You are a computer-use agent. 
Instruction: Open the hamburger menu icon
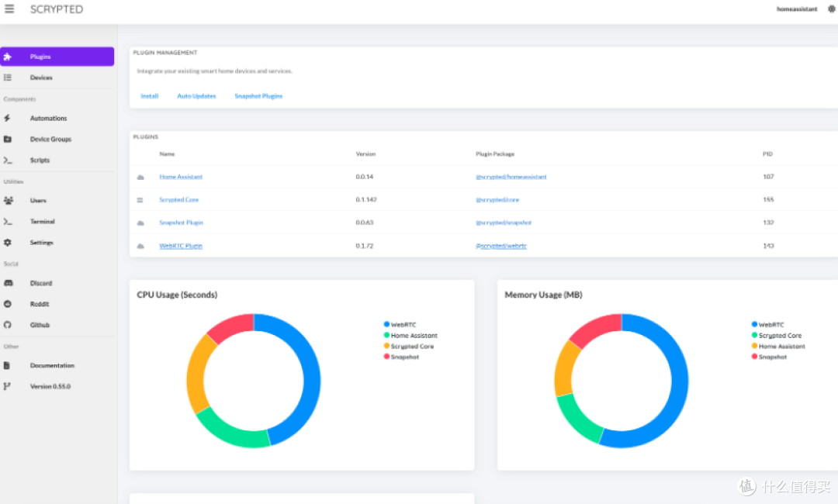pyautogui.click(x=9, y=9)
